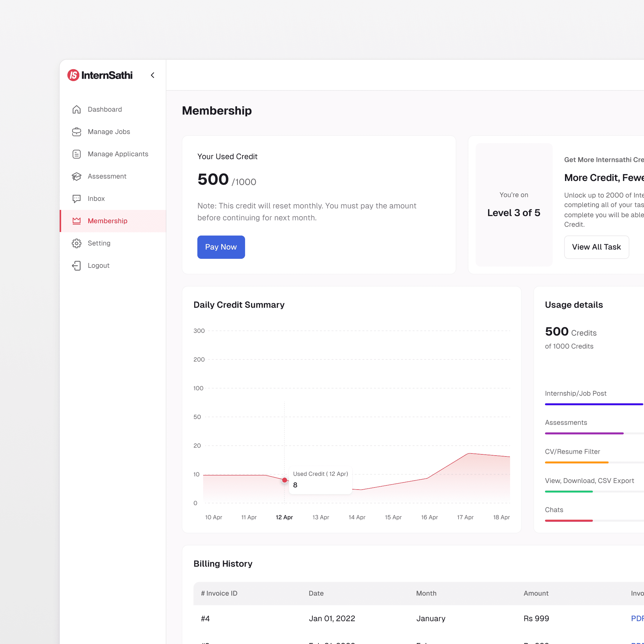Click the Internship/Job Post progress bar

(594, 404)
